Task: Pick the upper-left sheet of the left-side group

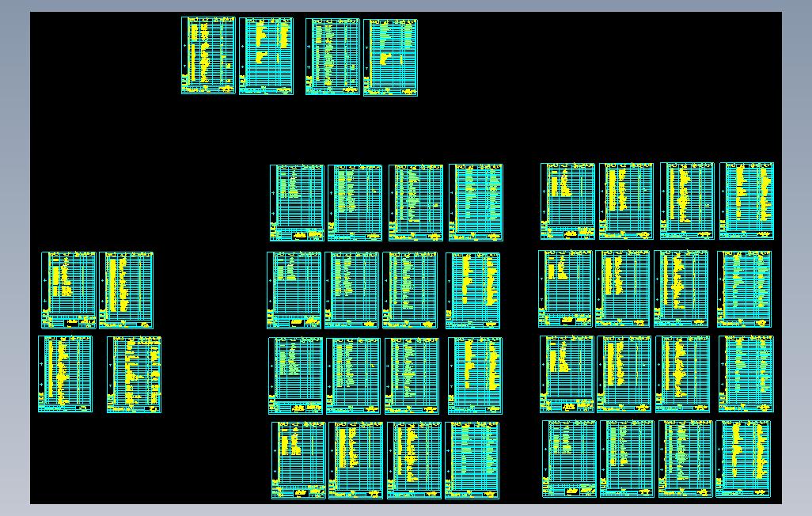Action: tap(69, 290)
